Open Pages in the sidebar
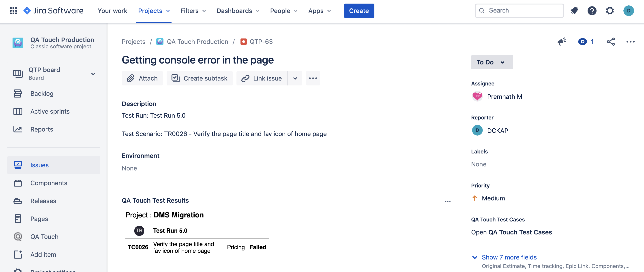 54,219
